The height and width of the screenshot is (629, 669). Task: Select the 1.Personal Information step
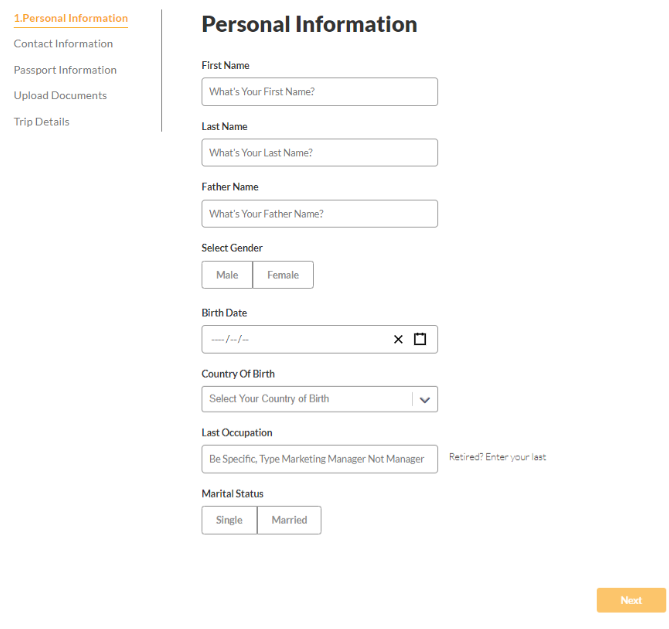71,18
